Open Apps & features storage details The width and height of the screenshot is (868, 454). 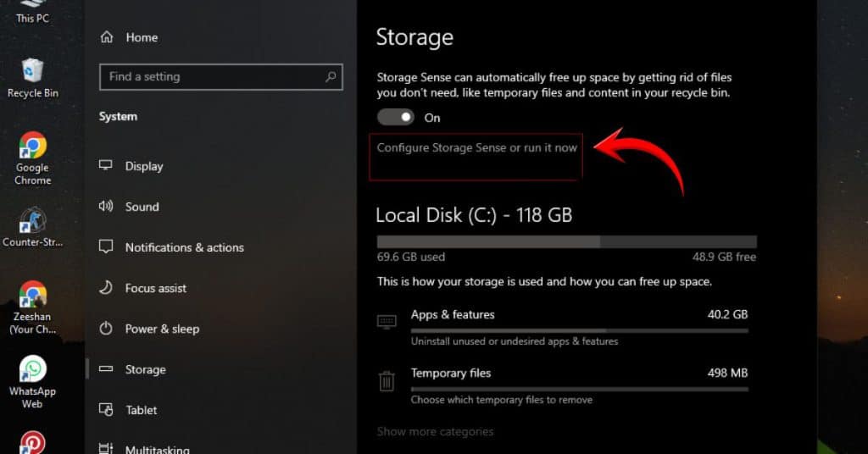pyautogui.click(x=453, y=314)
